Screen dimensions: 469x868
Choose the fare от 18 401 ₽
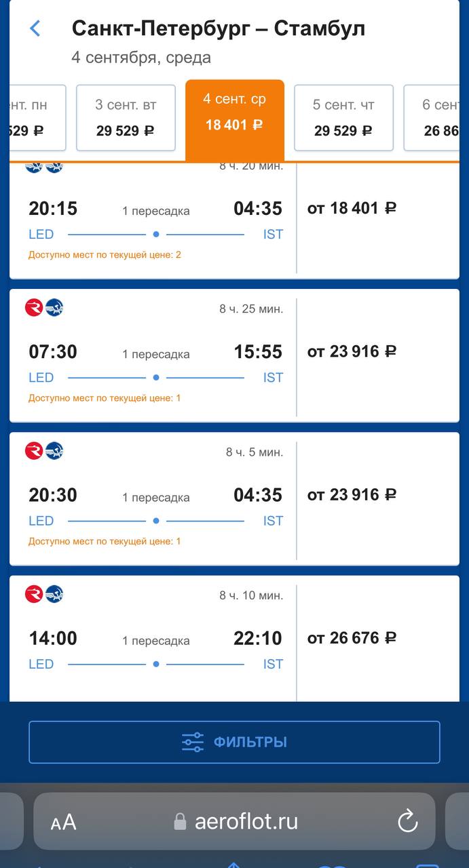352,208
